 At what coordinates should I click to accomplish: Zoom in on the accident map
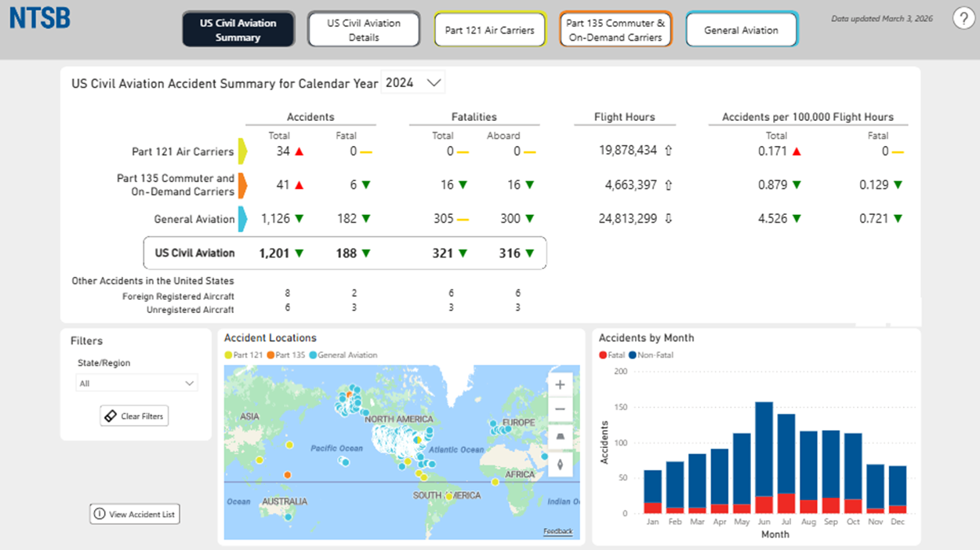pos(560,385)
